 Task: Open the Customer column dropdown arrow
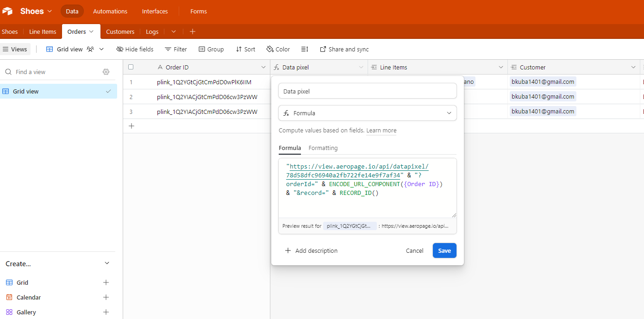click(x=633, y=67)
